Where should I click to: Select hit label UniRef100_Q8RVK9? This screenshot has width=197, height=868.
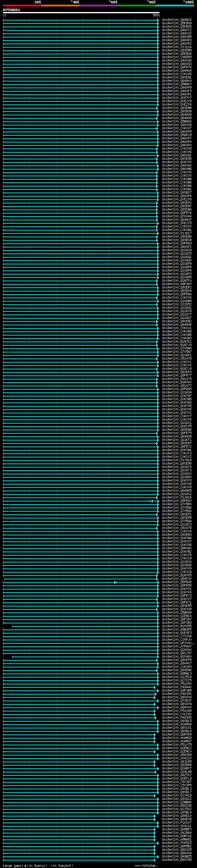tap(177, 735)
